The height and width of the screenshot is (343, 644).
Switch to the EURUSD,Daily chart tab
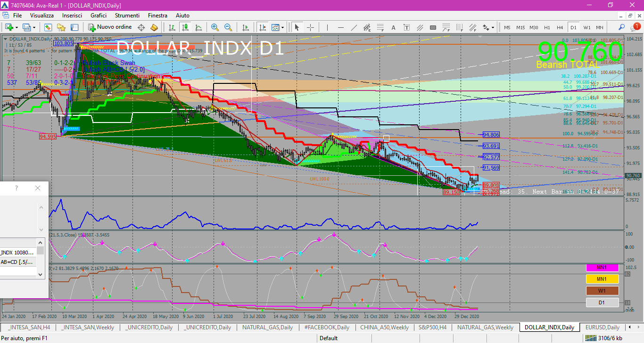[x=602, y=327]
